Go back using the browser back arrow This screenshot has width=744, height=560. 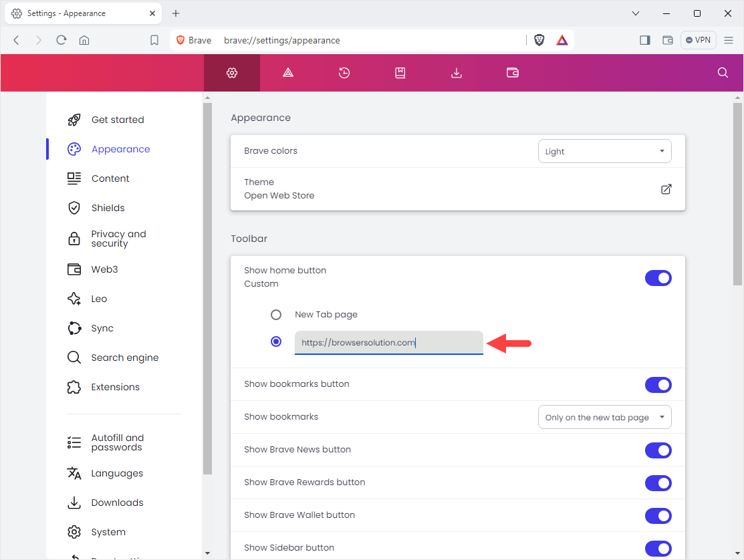pos(17,40)
